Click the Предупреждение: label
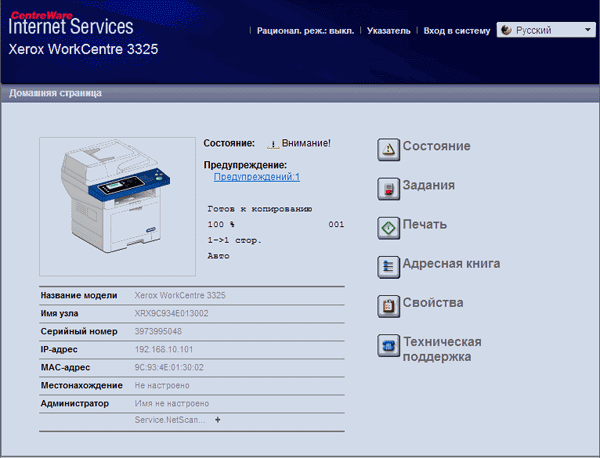 pos(245,165)
